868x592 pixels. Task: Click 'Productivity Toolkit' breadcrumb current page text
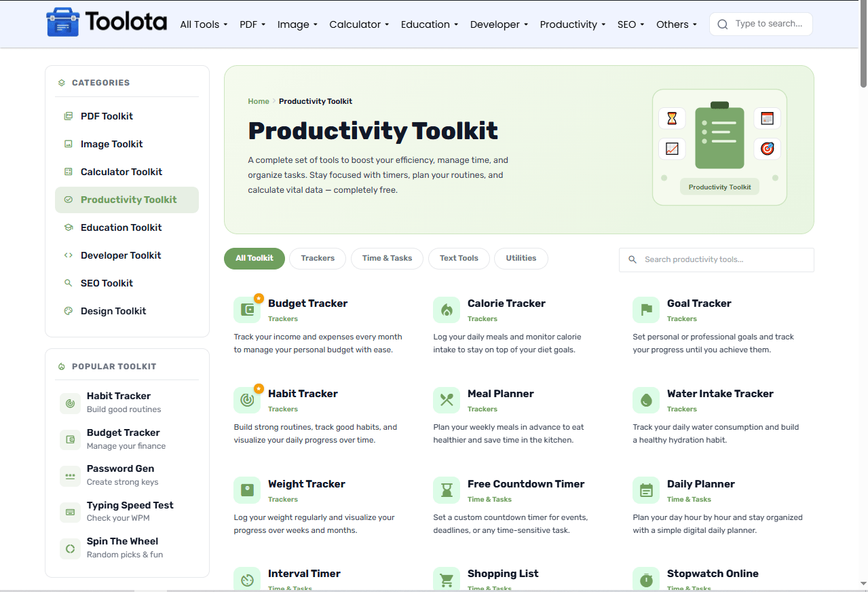coord(316,101)
